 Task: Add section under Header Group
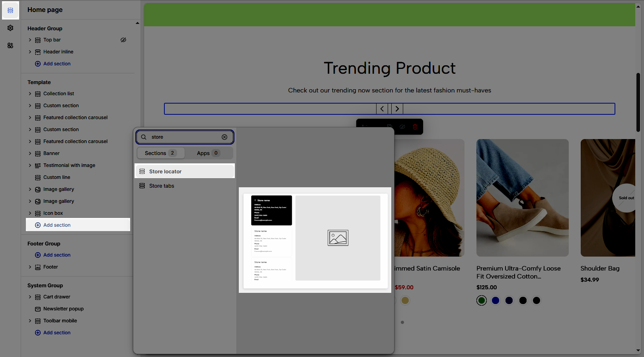[x=53, y=64]
